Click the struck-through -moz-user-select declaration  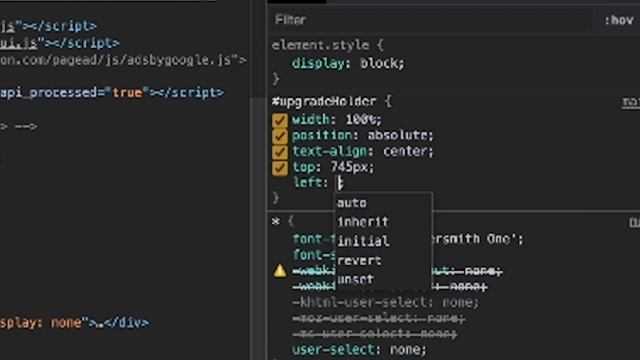(x=378, y=318)
